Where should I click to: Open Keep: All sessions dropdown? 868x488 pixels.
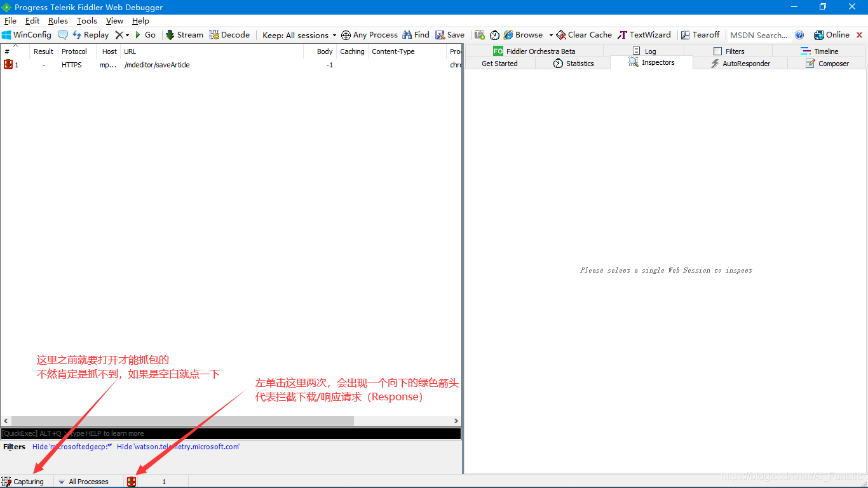coord(299,35)
